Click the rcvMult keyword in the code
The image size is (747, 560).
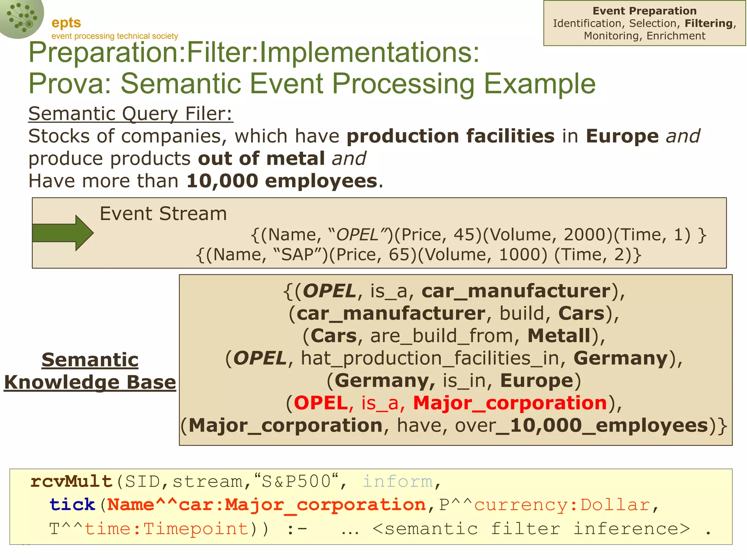point(71,482)
